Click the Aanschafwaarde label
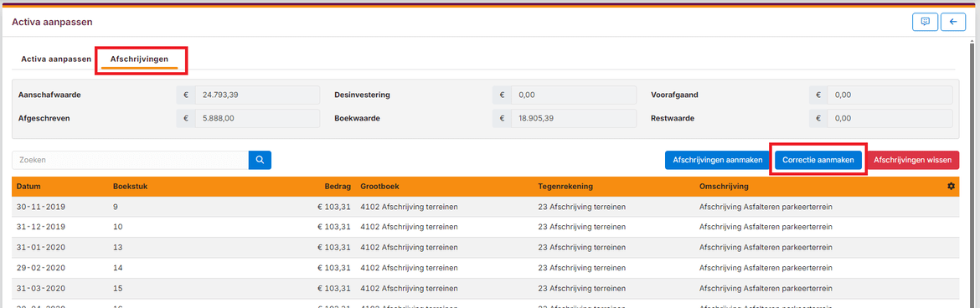The width and height of the screenshot is (980, 308). click(x=50, y=95)
